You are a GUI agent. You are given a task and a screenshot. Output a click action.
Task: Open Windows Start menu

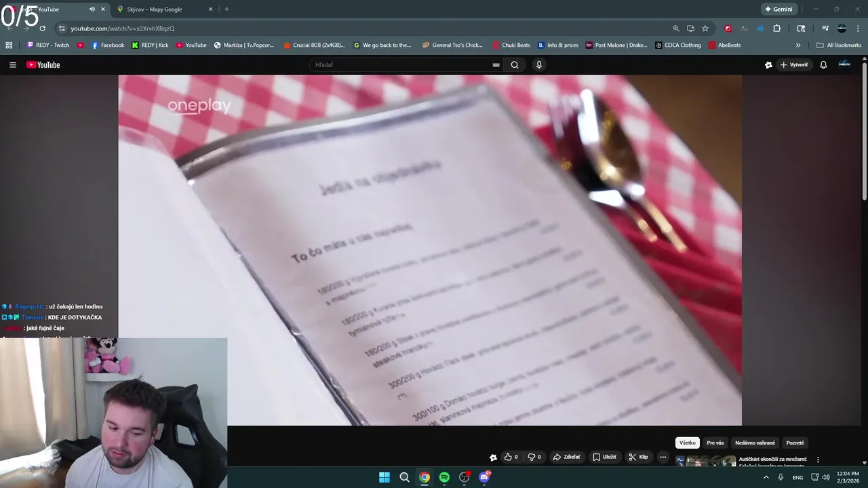point(384,477)
